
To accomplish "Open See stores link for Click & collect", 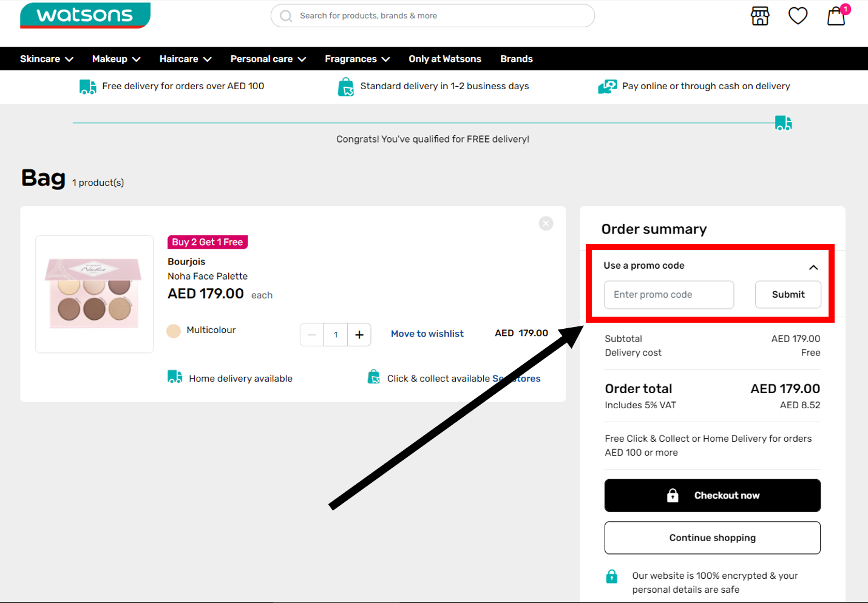I will (x=517, y=378).
